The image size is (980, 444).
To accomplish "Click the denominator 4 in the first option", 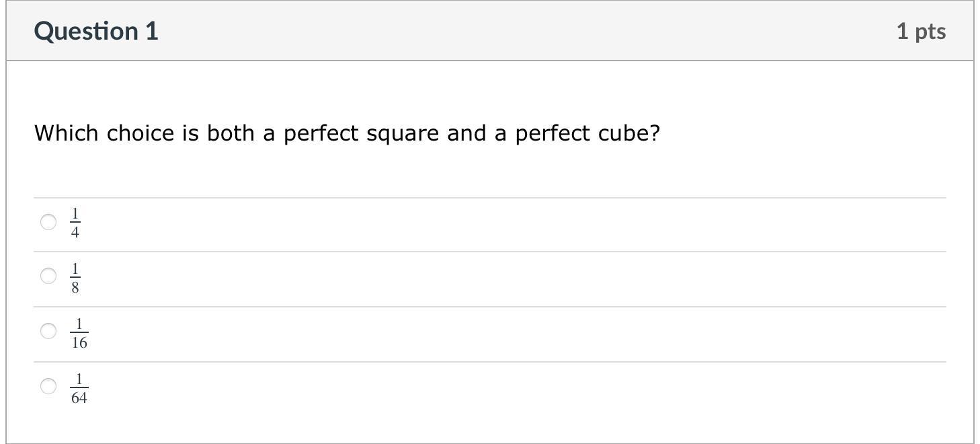I will click(x=75, y=233).
